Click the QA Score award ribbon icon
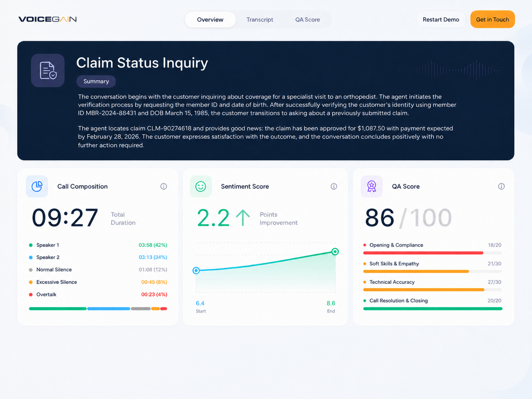This screenshot has height=399, width=532. [x=372, y=186]
